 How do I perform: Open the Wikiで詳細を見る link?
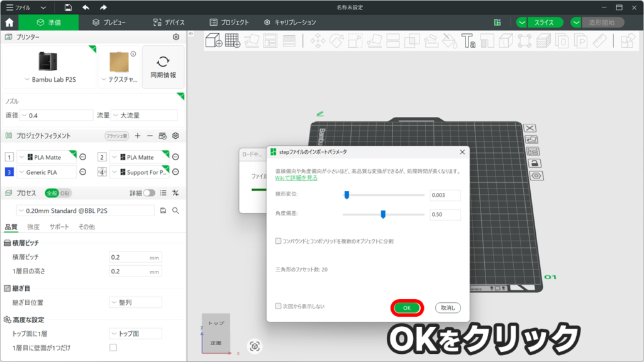296,178
